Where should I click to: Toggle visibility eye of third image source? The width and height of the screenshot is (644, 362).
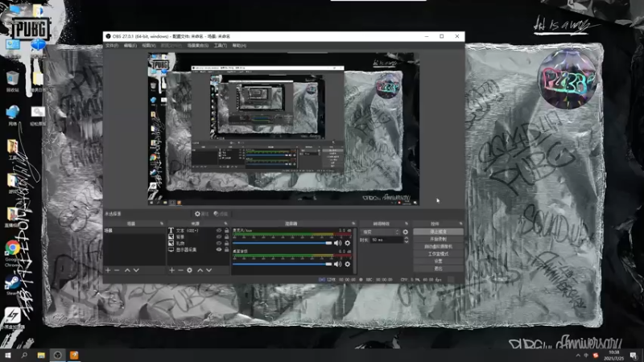[x=219, y=244]
